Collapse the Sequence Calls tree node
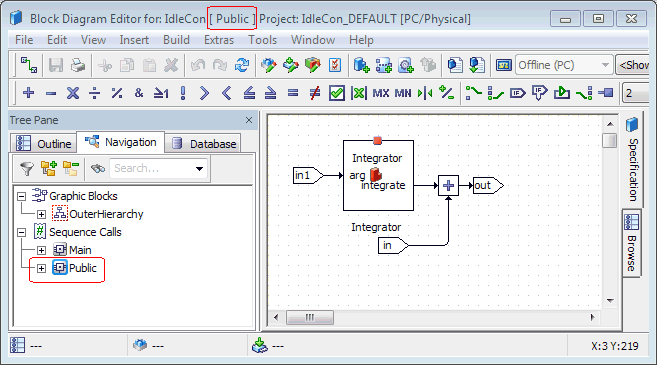 point(21,232)
